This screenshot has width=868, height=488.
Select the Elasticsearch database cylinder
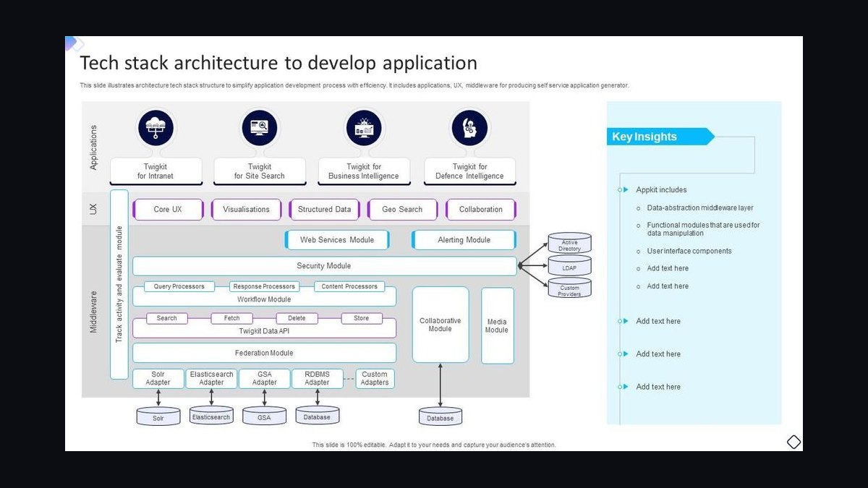point(211,415)
